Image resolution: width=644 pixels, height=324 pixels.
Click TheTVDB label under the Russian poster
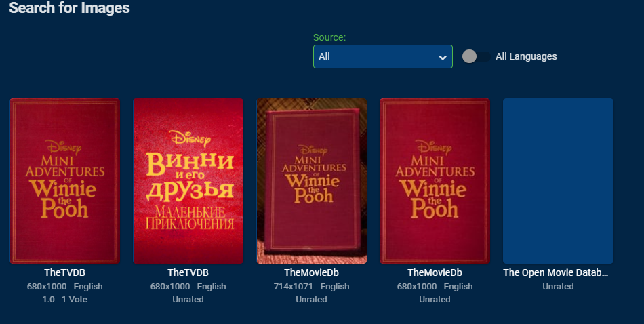(188, 272)
